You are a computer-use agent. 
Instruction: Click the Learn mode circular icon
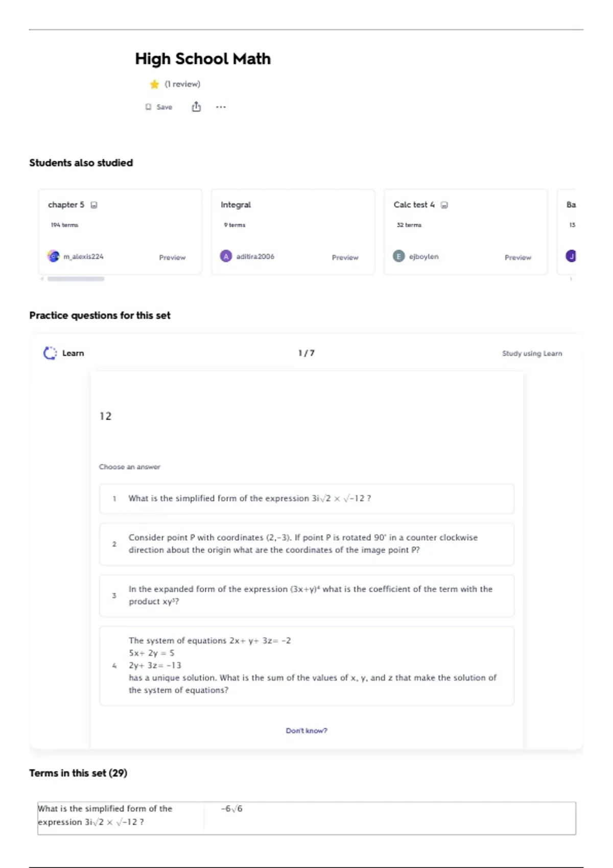tap(50, 353)
